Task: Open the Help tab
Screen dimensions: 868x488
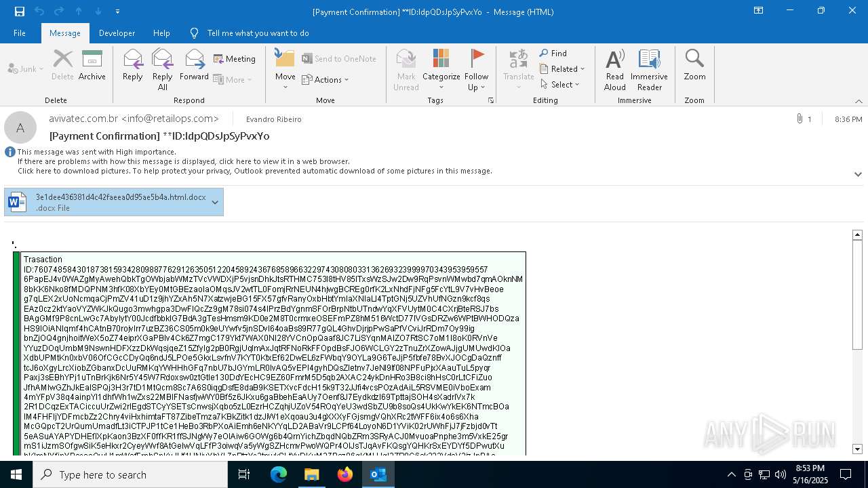Action: coord(161,33)
